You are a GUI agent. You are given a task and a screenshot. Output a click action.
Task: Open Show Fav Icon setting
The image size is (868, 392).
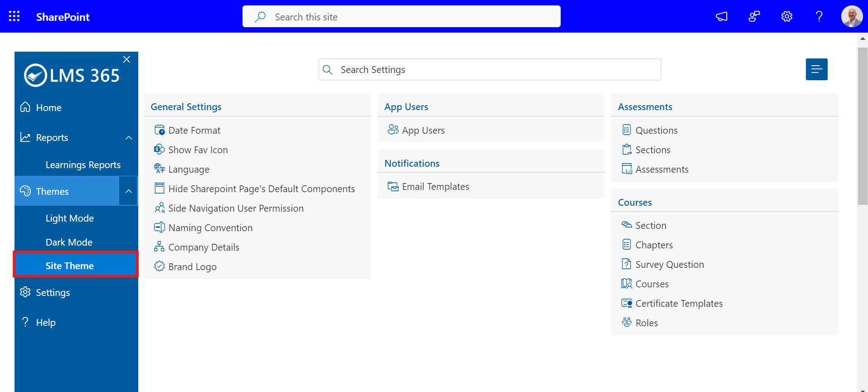pos(198,150)
